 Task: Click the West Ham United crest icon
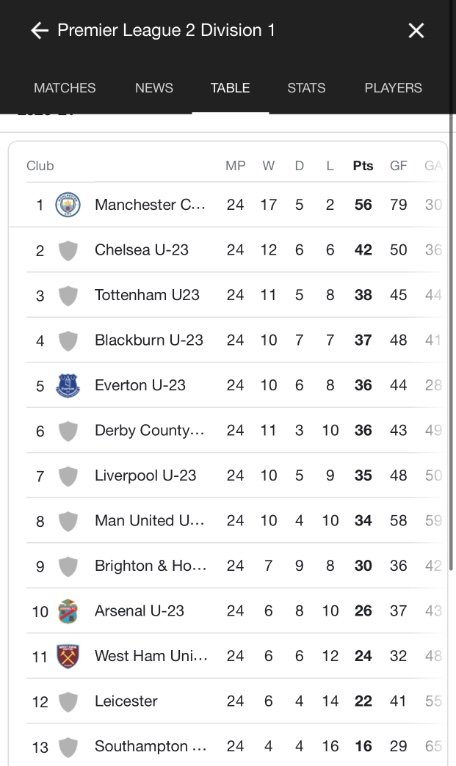point(68,656)
